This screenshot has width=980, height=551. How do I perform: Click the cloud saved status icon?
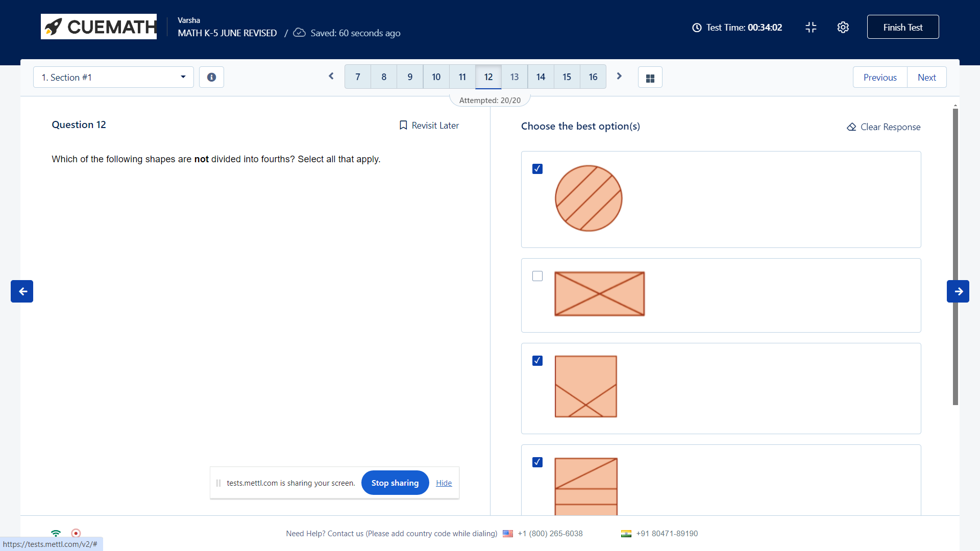(x=300, y=33)
